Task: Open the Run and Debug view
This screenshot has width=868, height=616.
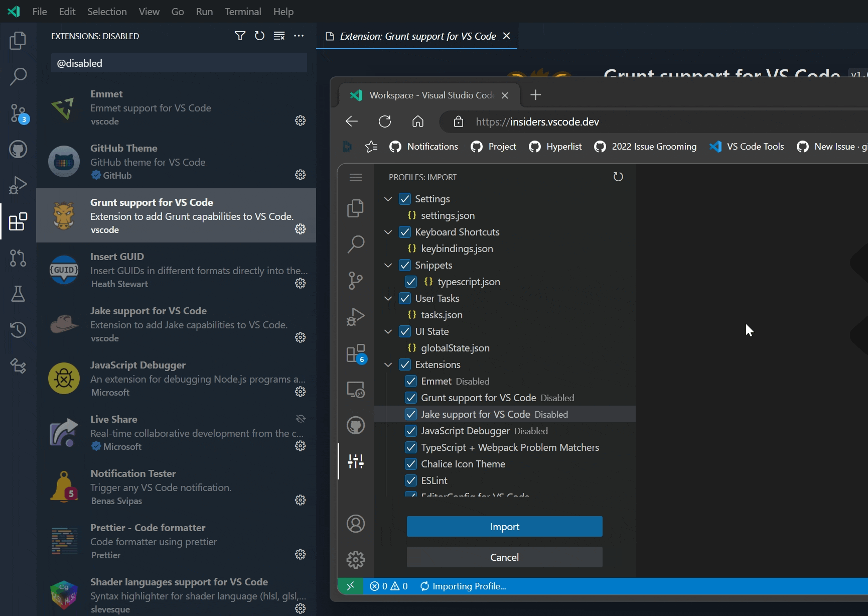Action: pos(18,185)
